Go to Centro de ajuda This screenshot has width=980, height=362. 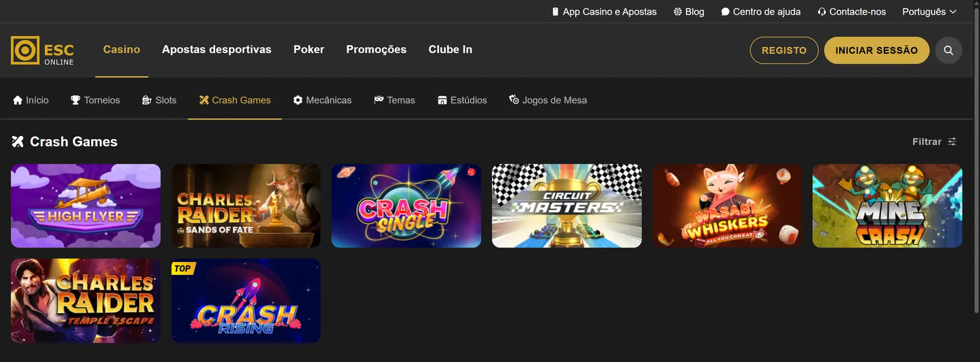(761, 12)
